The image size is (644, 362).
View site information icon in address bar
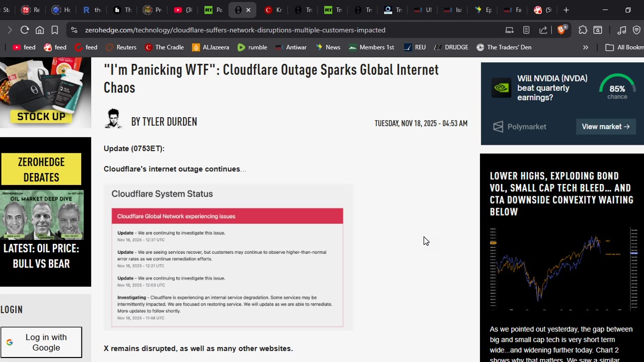[74, 30]
